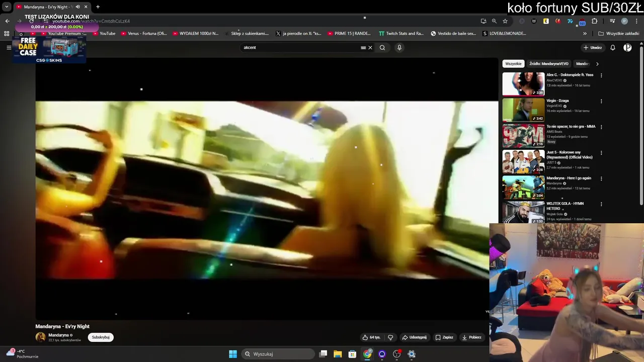644x362 pixels.
Task: Open the Utwórz create menu
Action: [x=593, y=48]
